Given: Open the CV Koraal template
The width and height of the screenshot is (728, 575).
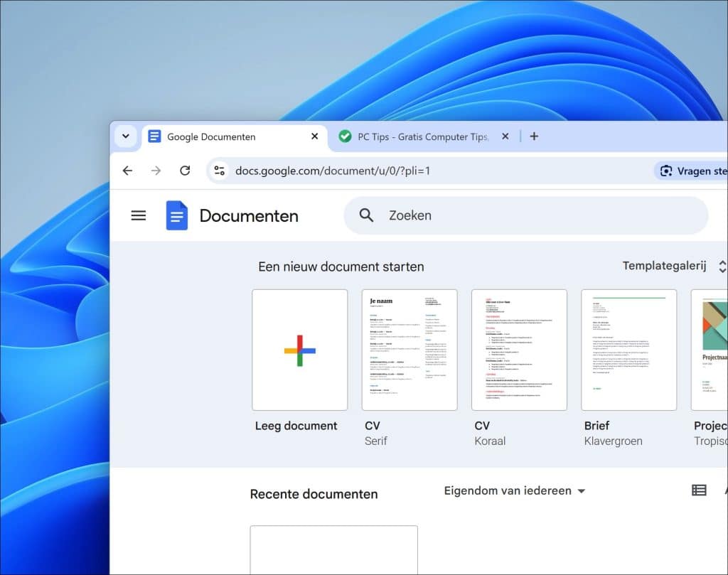Looking at the screenshot, I should point(519,350).
